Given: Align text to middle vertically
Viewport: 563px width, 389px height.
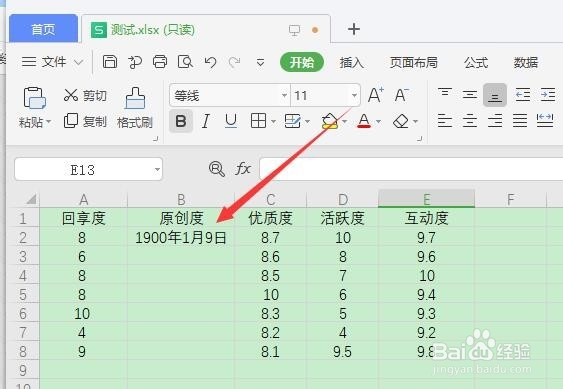Looking at the screenshot, I should 470,95.
